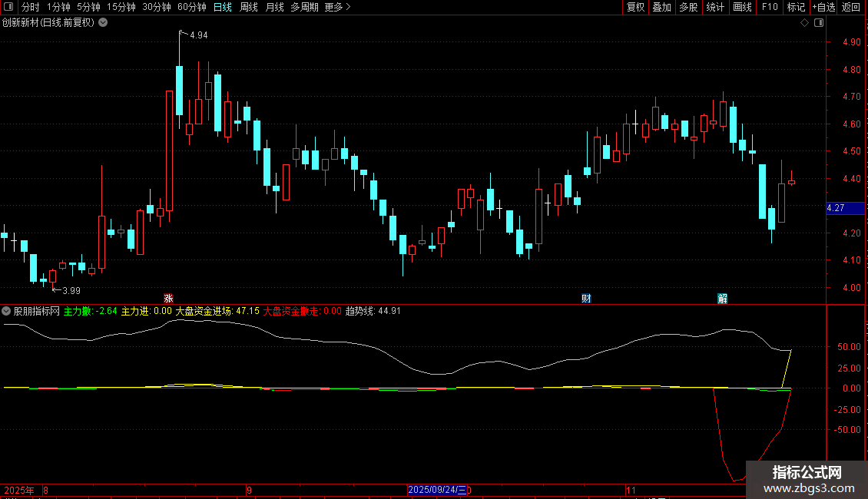
Task: Click the 2025/09/24/三 date marker
Action: tap(437, 490)
